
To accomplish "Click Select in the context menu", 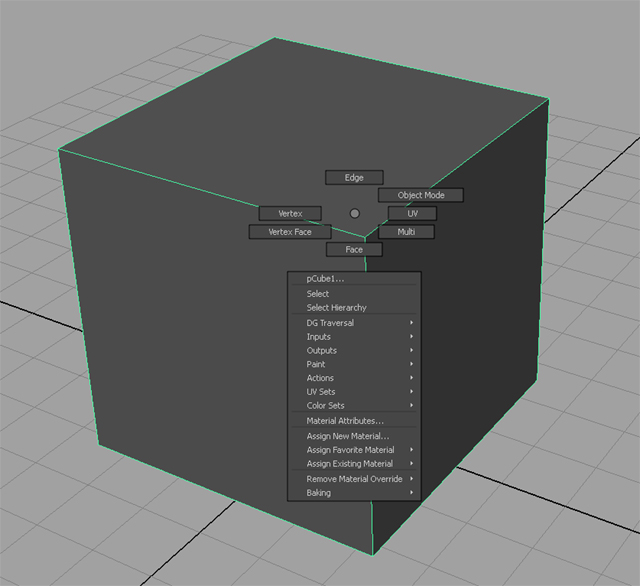I will click(354, 294).
